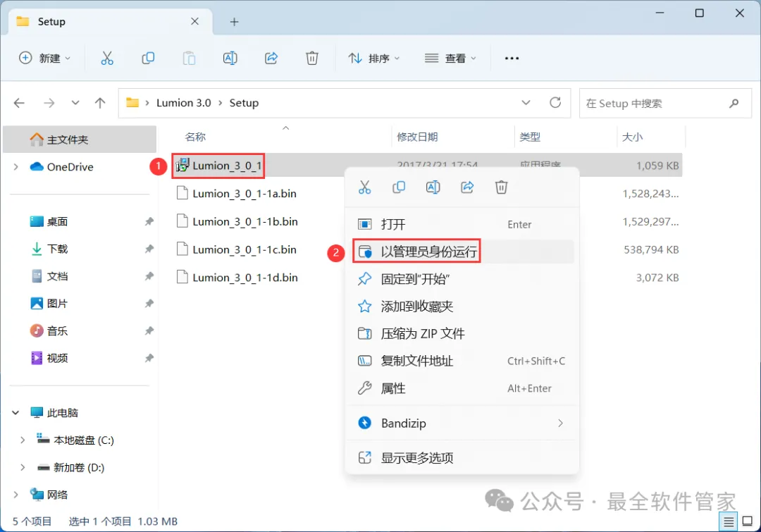Open 本地磁盘 (C:) in the sidebar
761x532 pixels.
[x=83, y=440]
